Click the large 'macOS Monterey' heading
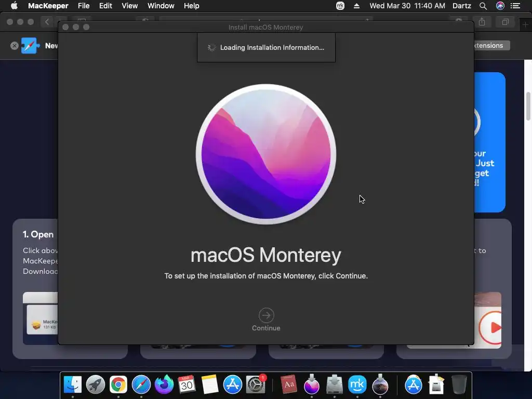The height and width of the screenshot is (399, 532). [266, 255]
